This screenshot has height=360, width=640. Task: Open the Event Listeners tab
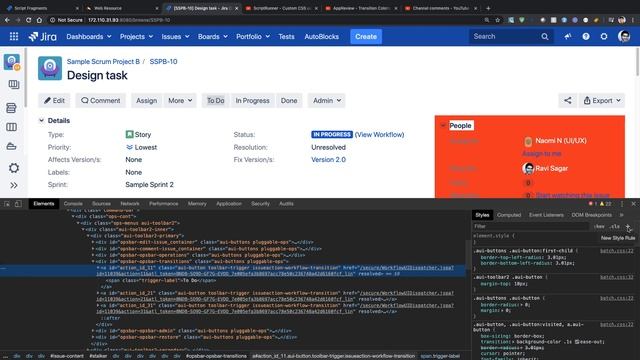click(x=546, y=215)
